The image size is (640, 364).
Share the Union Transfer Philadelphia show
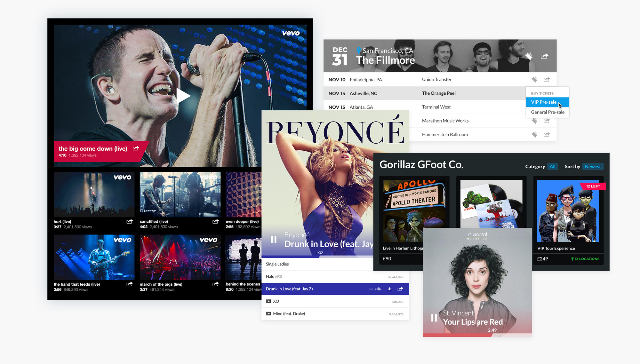(547, 79)
